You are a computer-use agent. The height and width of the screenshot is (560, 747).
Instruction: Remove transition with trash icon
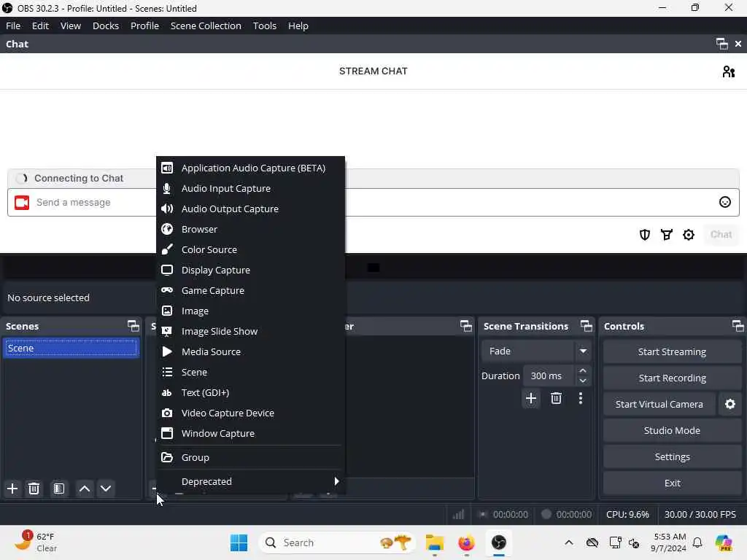pyautogui.click(x=556, y=399)
